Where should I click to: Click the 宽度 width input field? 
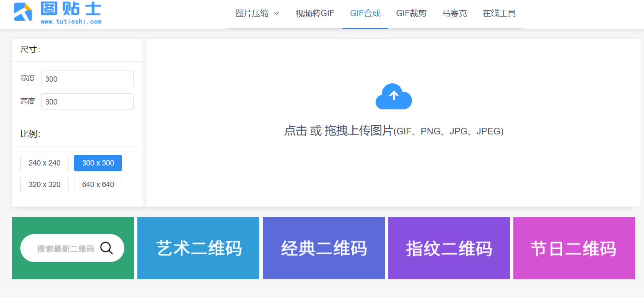(87, 79)
